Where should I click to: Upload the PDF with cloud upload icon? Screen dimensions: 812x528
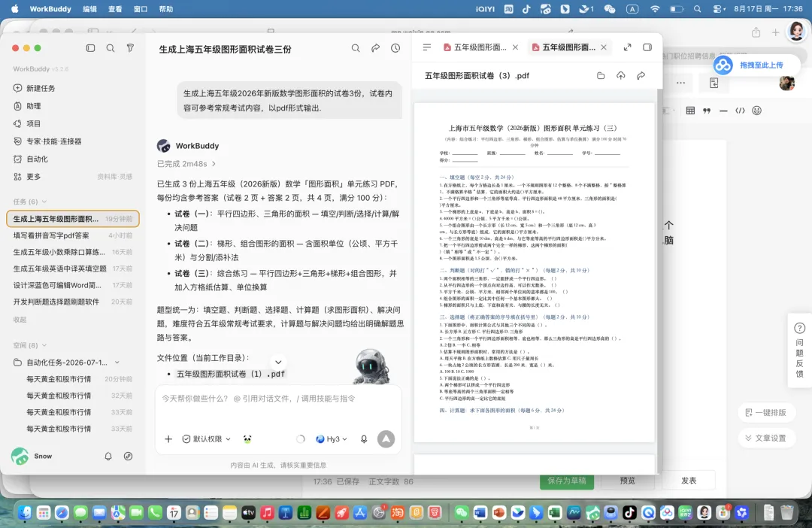click(x=621, y=76)
